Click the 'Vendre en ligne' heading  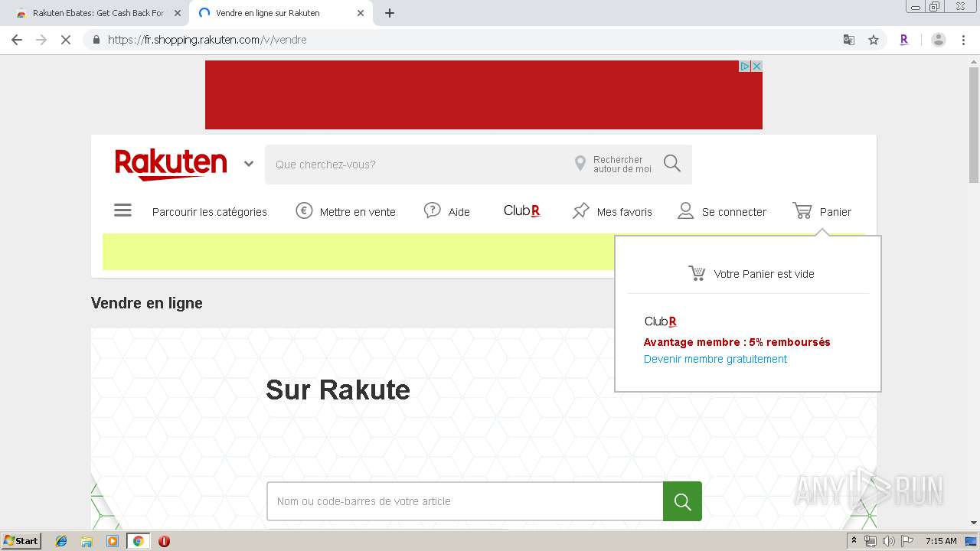(147, 303)
